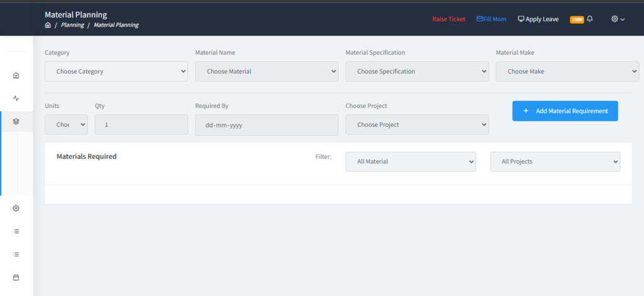Open the top-right settings gear menu

618,19
